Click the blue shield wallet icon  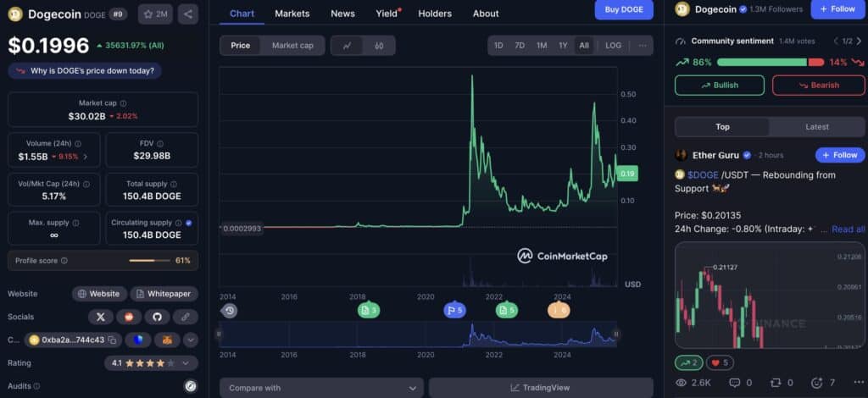(138, 340)
